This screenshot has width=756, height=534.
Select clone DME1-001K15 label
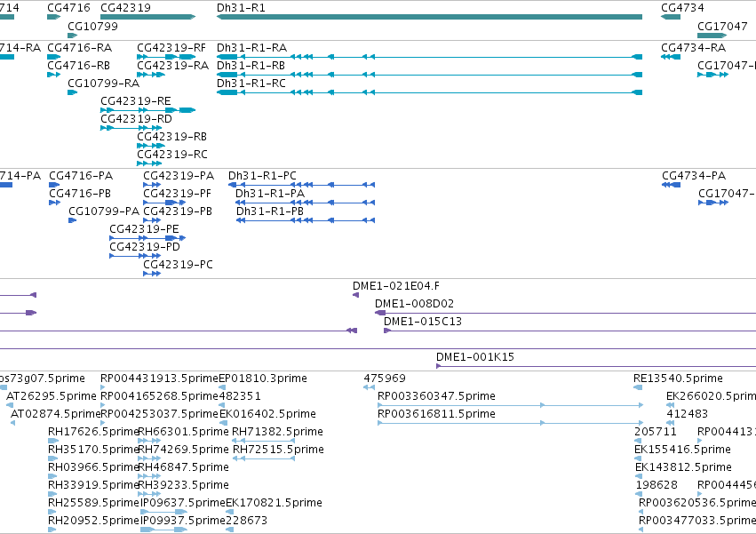(x=475, y=357)
